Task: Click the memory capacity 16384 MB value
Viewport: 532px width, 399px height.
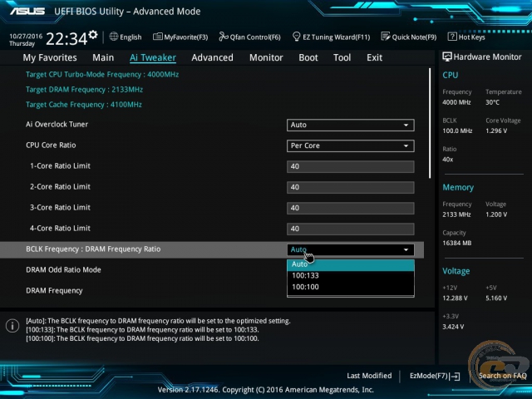Action: pos(456,243)
